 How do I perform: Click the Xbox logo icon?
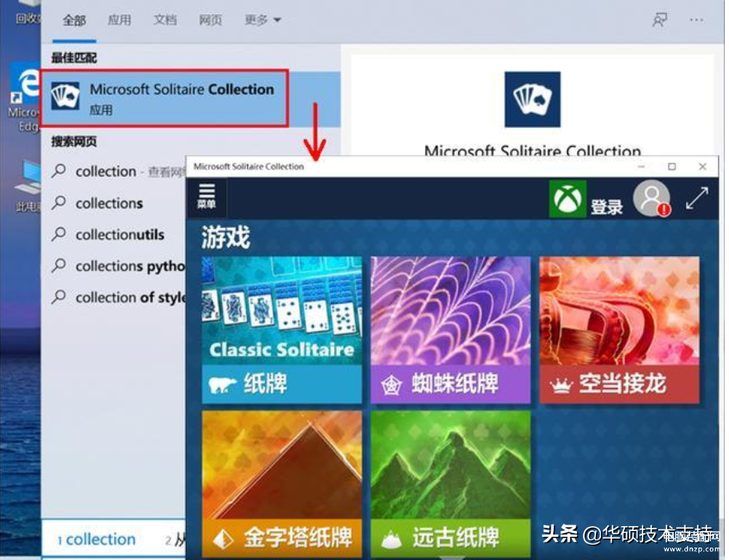567,199
